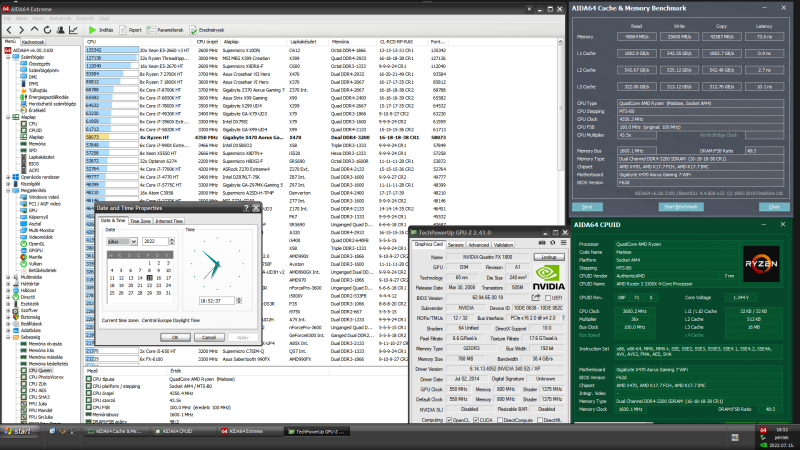Image resolution: width=800 pixels, height=450 pixels.
Task: Switch to Internet Time tab
Action: coord(169,221)
